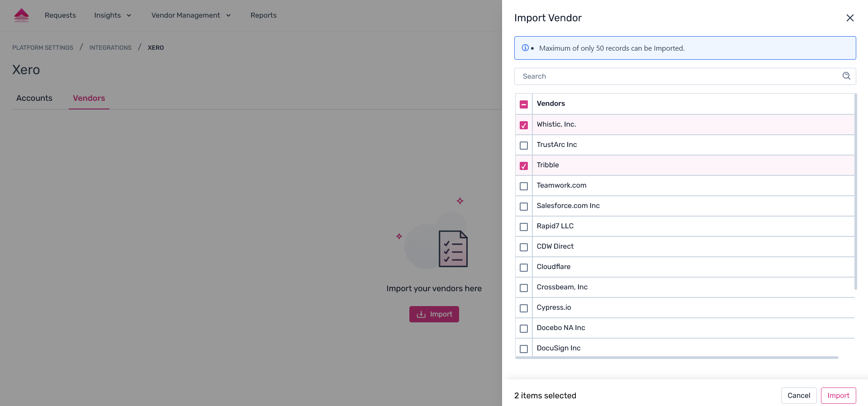Open the Vendor Management dropdown
Viewport: 868px width, 406px height.
(x=191, y=15)
